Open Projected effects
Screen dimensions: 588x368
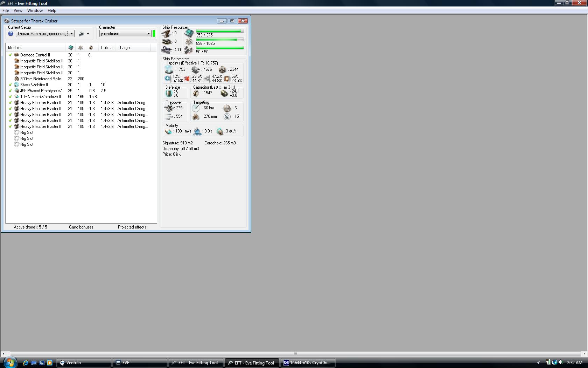[x=132, y=227]
